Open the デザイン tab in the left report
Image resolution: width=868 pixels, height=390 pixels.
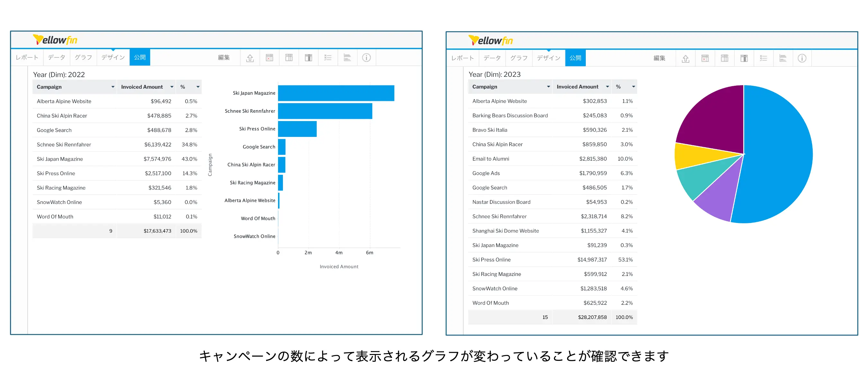tap(113, 58)
